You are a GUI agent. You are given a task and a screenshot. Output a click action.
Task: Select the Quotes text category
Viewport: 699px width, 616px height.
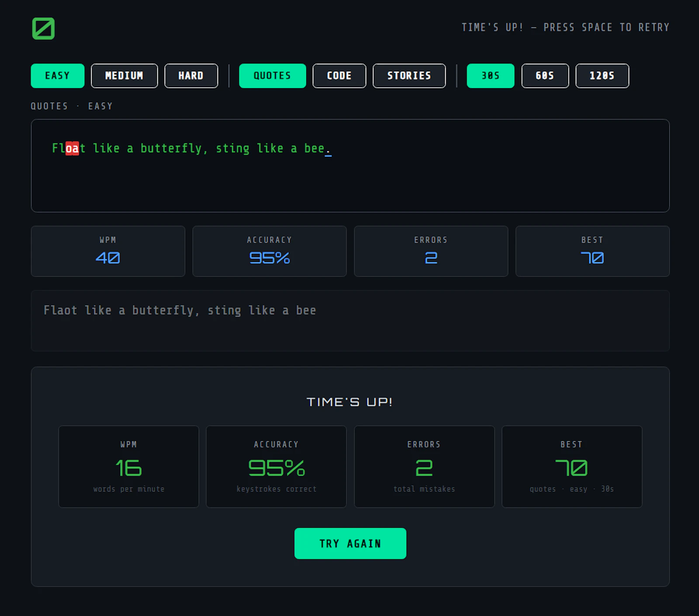273,76
